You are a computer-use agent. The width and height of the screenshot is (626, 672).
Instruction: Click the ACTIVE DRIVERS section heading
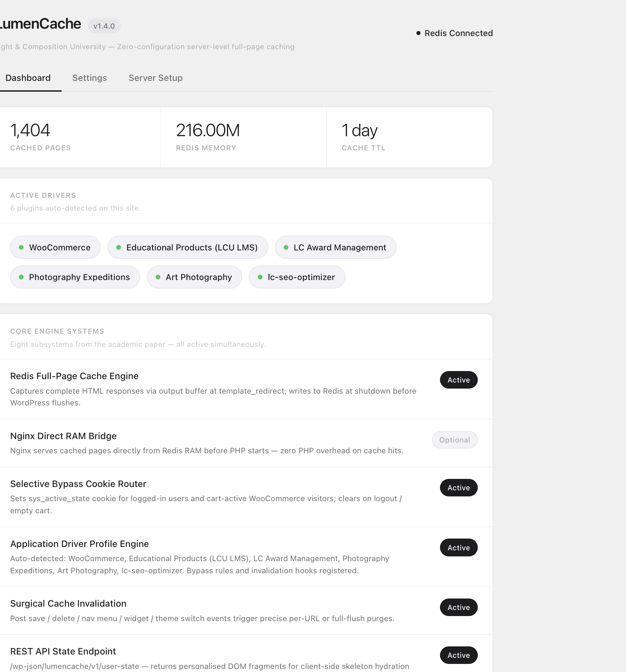(43, 195)
